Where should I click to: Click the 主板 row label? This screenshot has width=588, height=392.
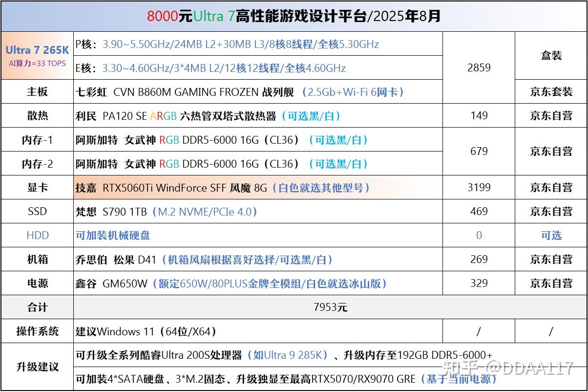click(37, 91)
